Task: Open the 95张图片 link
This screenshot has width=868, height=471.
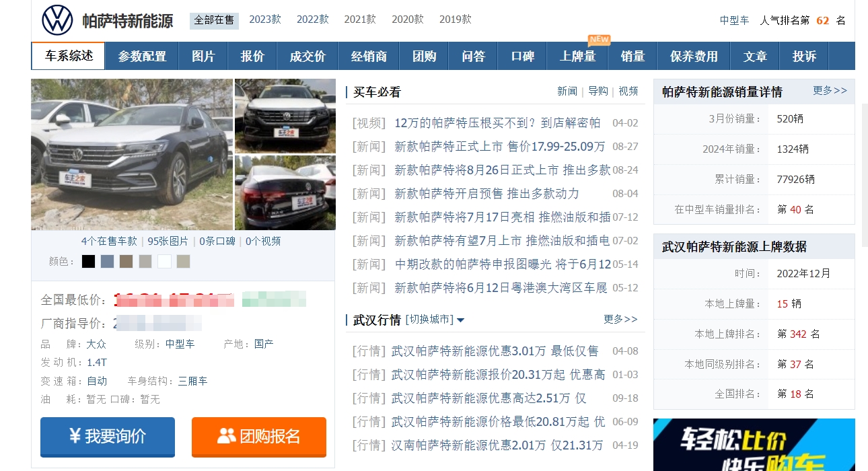Action: point(168,241)
